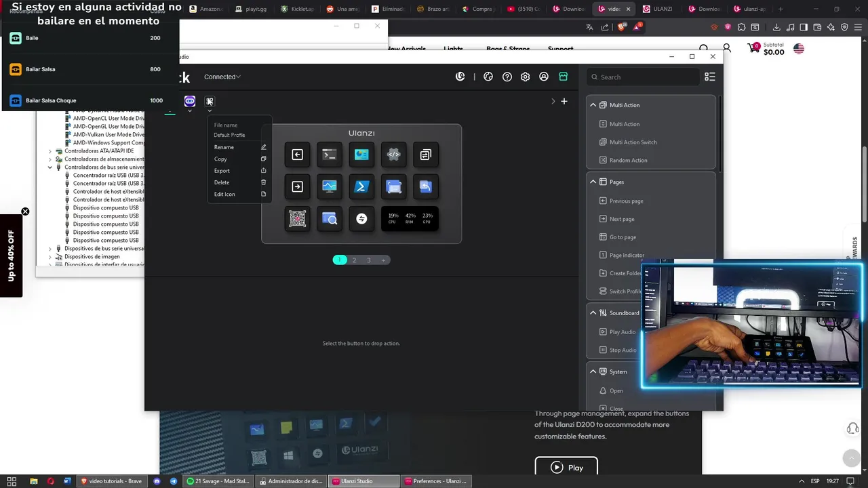Image resolution: width=868 pixels, height=488 pixels.
Task: Choose Edit Icon in profile context menu
Action: (240, 194)
